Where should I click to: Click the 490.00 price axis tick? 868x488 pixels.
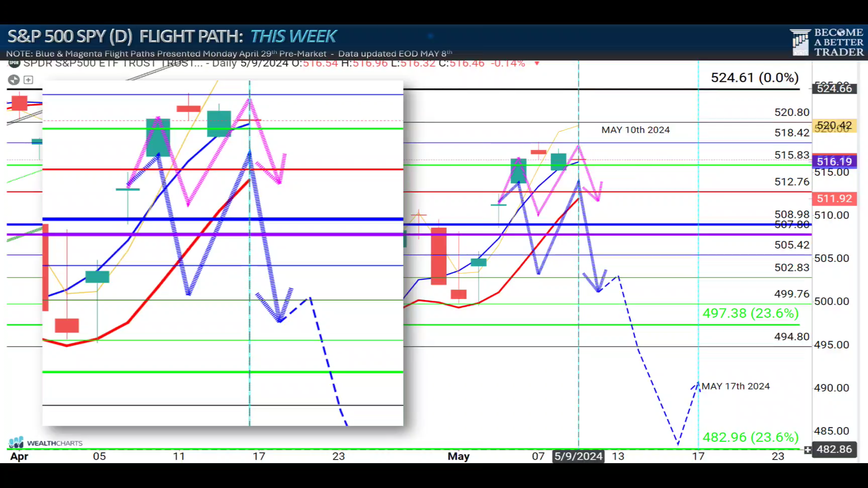831,388
